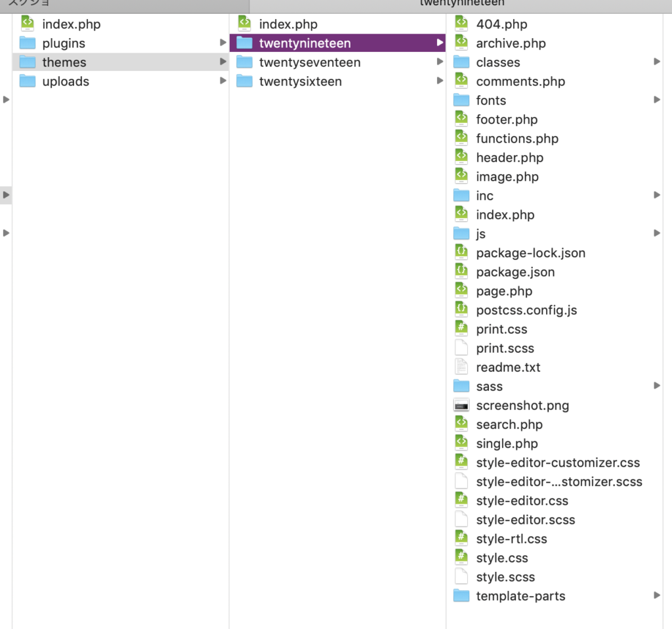Expand the classes folder arrow
Viewport: 672px width, 629px height.
(x=656, y=62)
